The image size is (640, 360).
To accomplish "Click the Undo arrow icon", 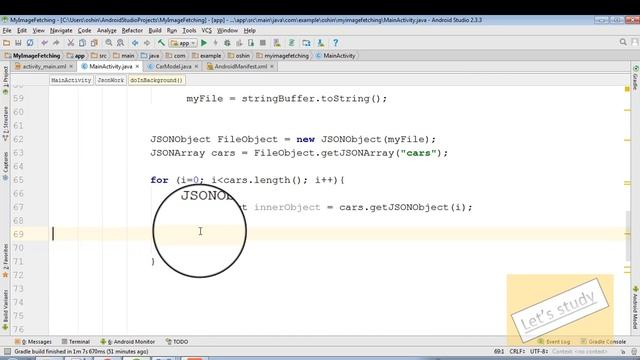I will 44,43.
